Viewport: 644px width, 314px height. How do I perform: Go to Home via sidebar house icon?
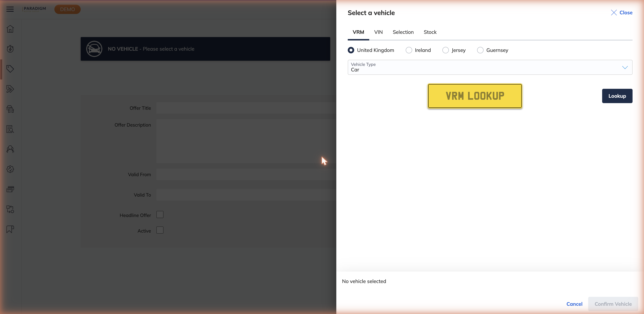click(x=10, y=29)
